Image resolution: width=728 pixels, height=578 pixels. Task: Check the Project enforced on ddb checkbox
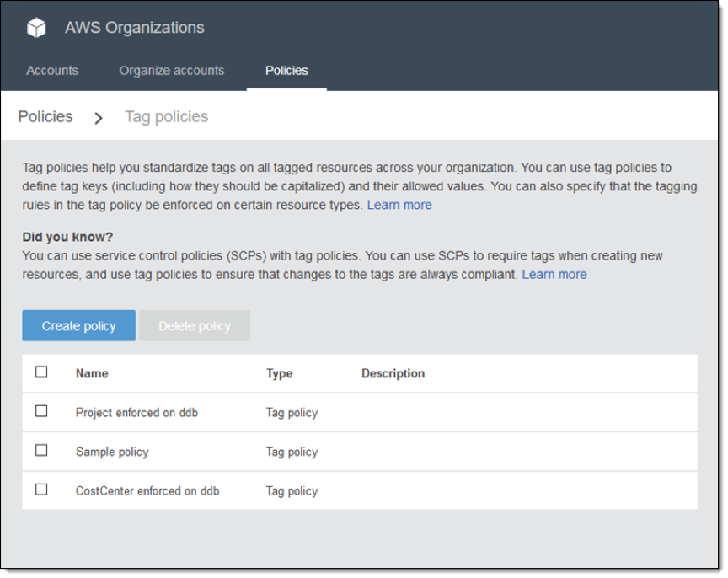(x=41, y=411)
